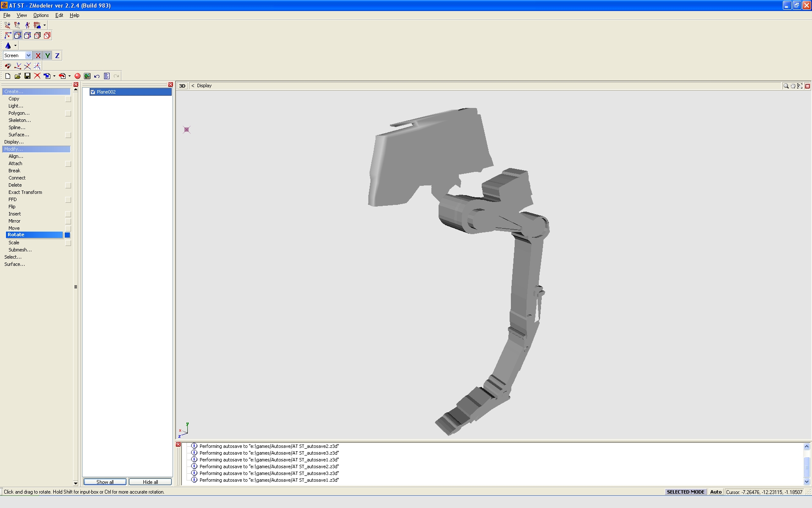
Task: Open the Options menu
Action: click(x=41, y=15)
